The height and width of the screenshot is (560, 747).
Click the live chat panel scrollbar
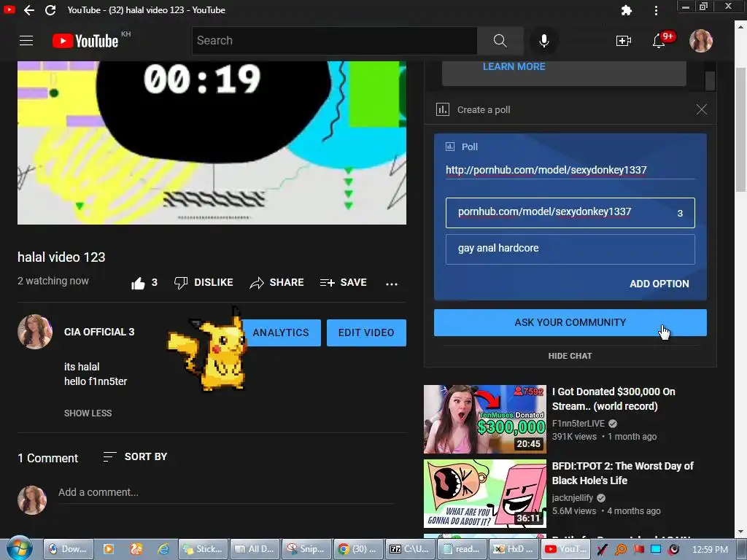pyautogui.click(x=710, y=80)
